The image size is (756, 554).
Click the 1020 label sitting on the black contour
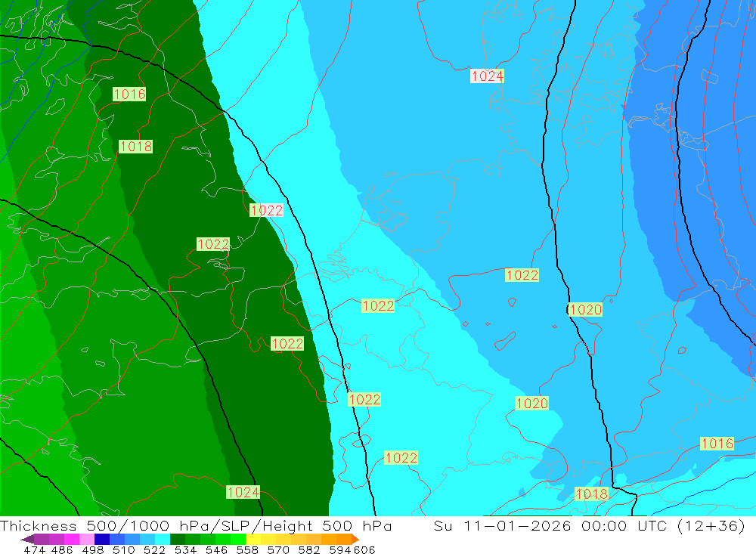pos(585,310)
